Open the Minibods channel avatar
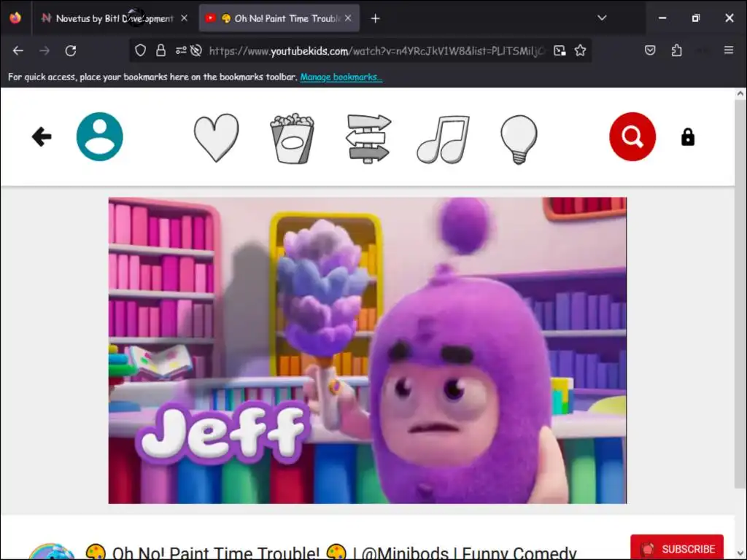This screenshot has width=747, height=560. coord(51,552)
